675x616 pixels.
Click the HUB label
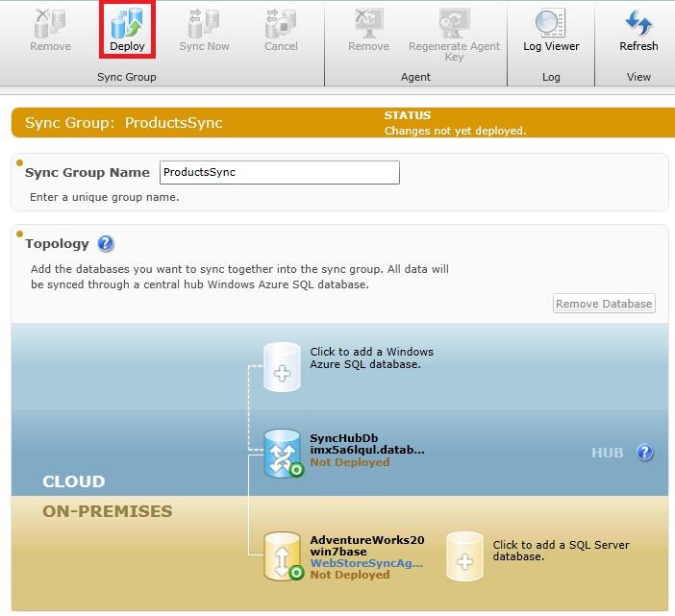(x=607, y=452)
